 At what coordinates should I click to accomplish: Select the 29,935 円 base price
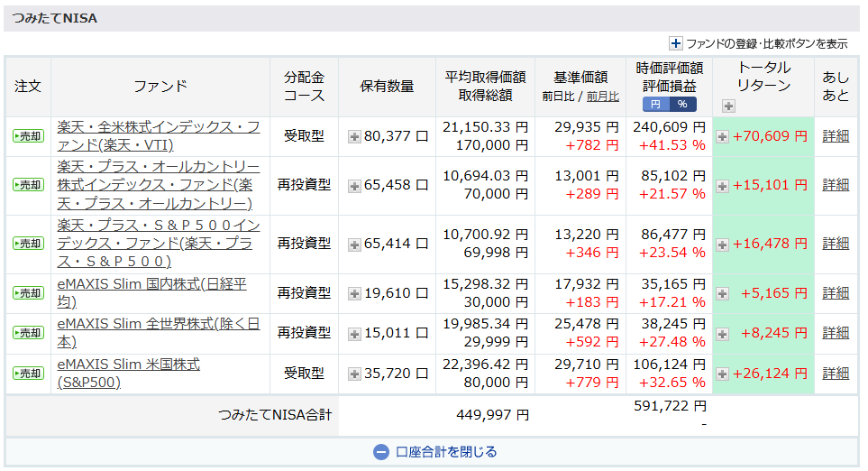(586, 127)
